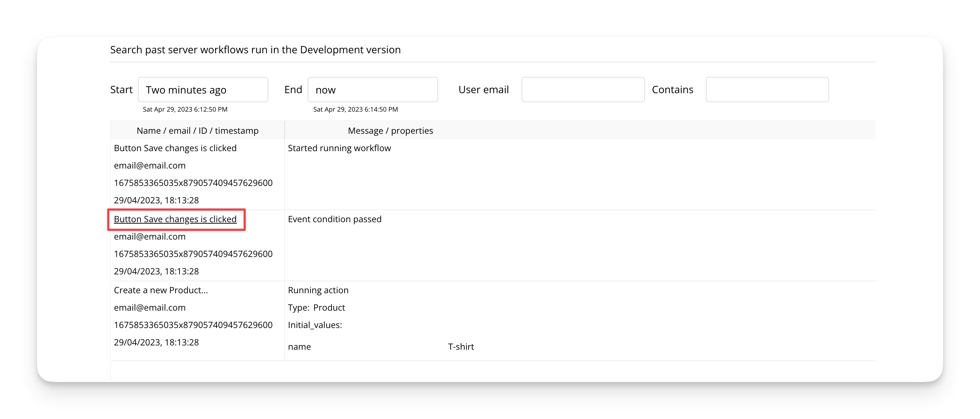This screenshot has width=980, height=419.
Task: Click the T-shirt name value
Action: (461, 347)
